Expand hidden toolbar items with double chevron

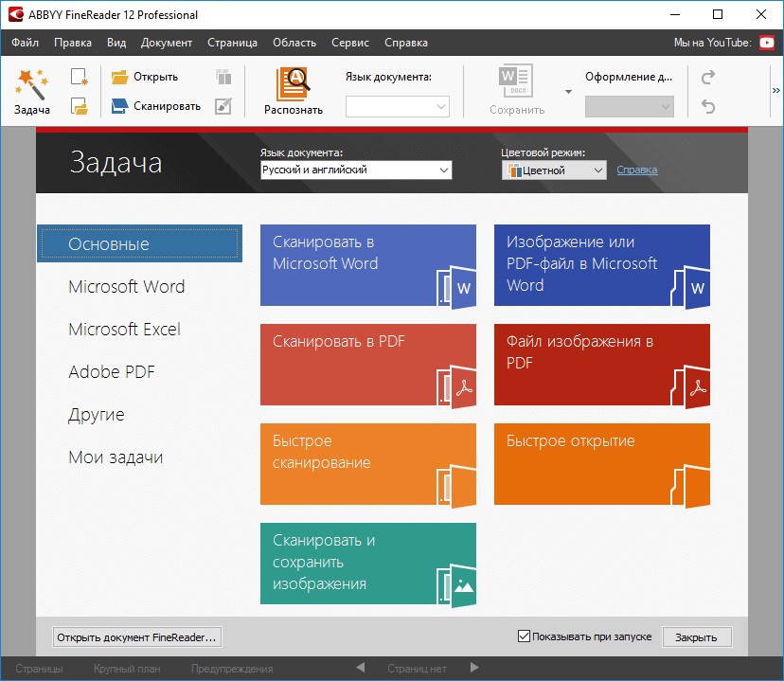(776, 91)
